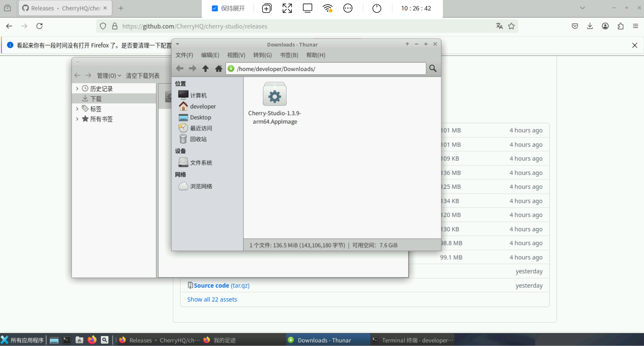
Task: Open 最近访问 recent files
Action: point(195,128)
